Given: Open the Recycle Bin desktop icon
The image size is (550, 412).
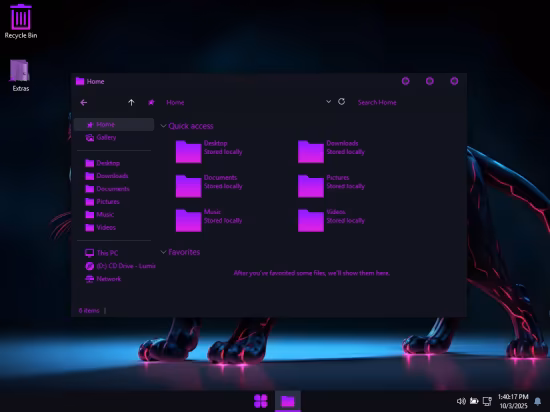Looking at the screenshot, I should 21,21.
